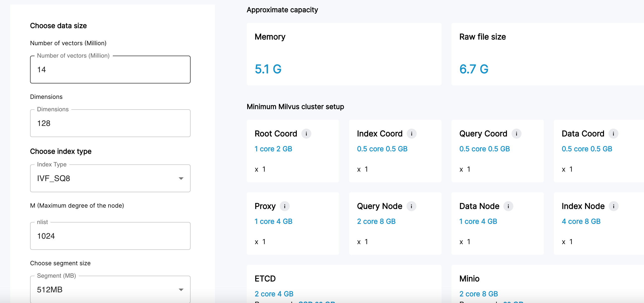Click the 2 core 8 GB spec under Minio

479,294
